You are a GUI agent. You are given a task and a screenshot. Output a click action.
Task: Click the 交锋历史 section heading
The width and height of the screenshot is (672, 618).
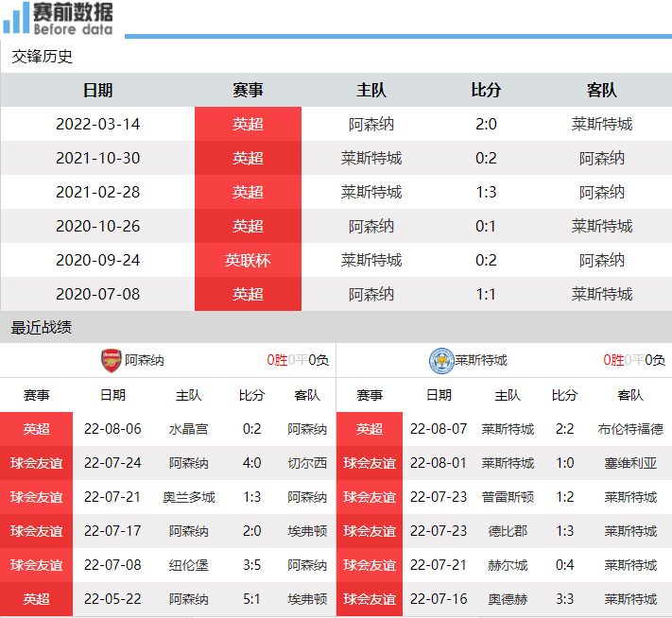[42, 57]
